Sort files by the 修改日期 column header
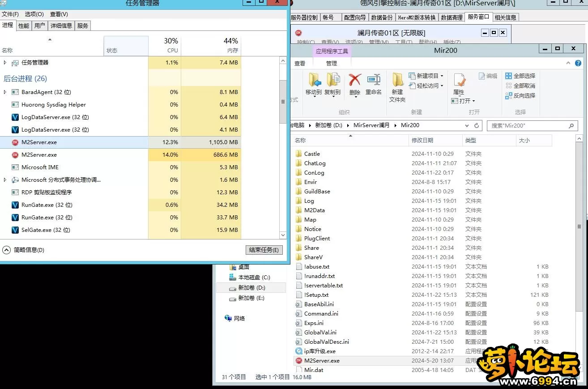This screenshot has width=588, height=389. click(x=436, y=141)
